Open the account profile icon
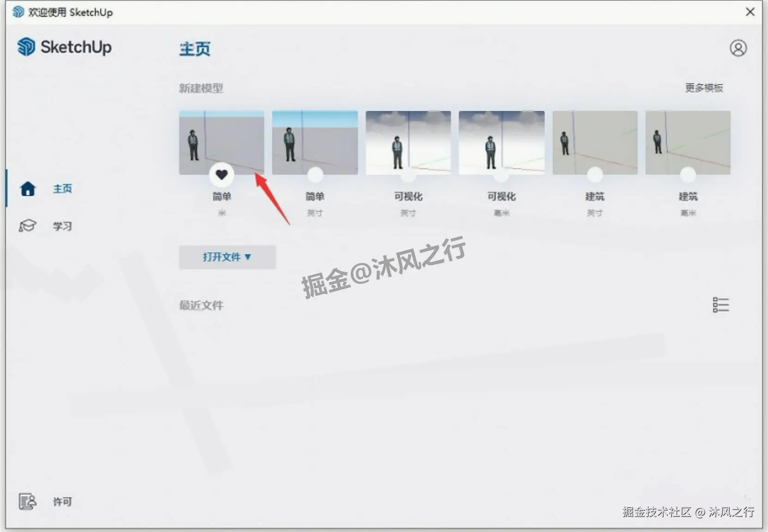The image size is (768, 532). [738, 47]
